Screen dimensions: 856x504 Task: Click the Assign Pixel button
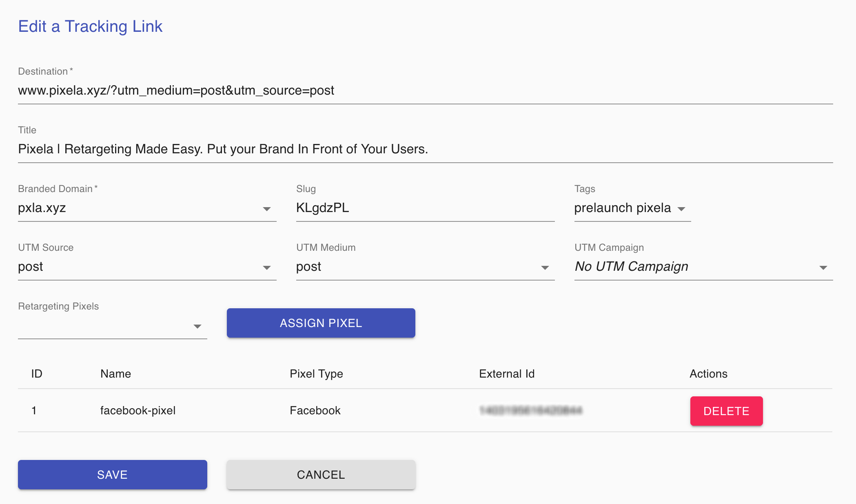pos(321,323)
